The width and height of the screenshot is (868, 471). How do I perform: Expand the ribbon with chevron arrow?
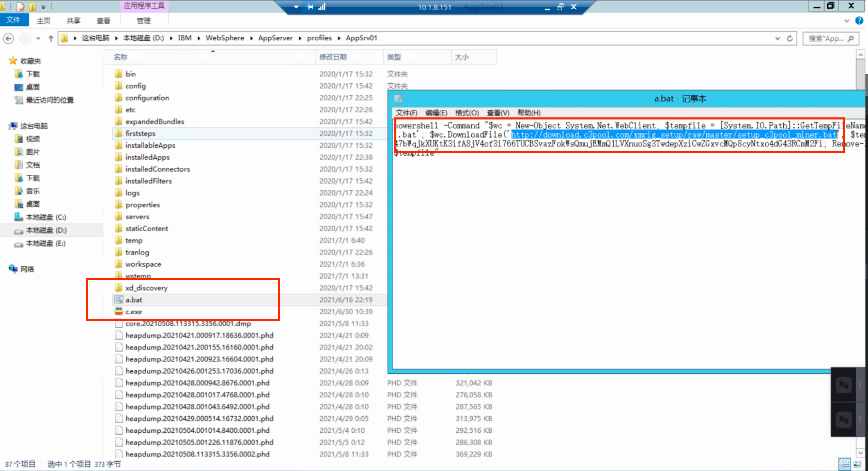(x=846, y=21)
